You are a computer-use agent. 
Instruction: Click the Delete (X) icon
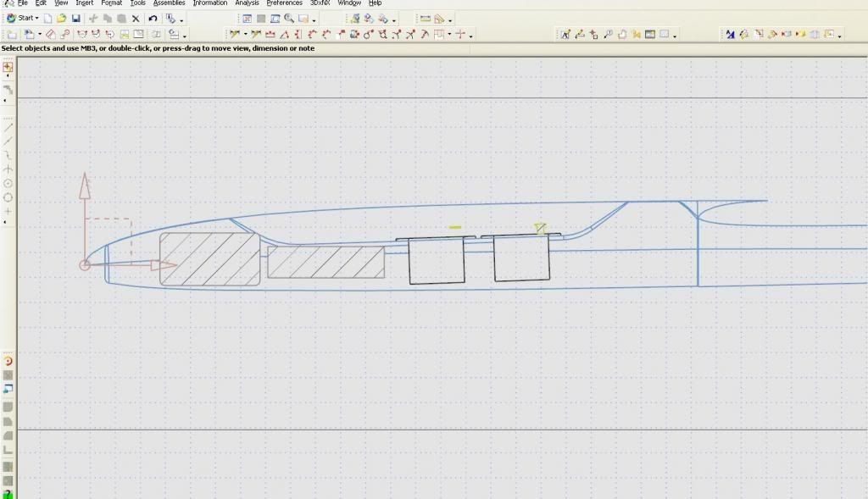point(135,19)
